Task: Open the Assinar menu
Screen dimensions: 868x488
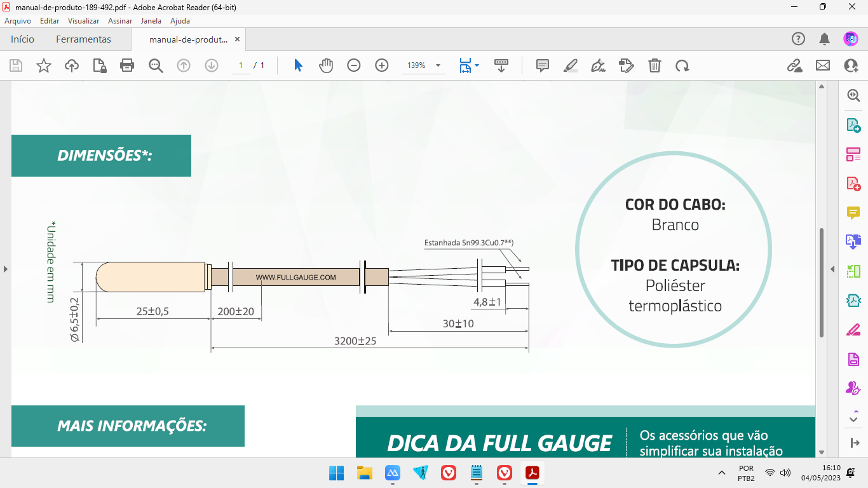Action: coord(120,21)
